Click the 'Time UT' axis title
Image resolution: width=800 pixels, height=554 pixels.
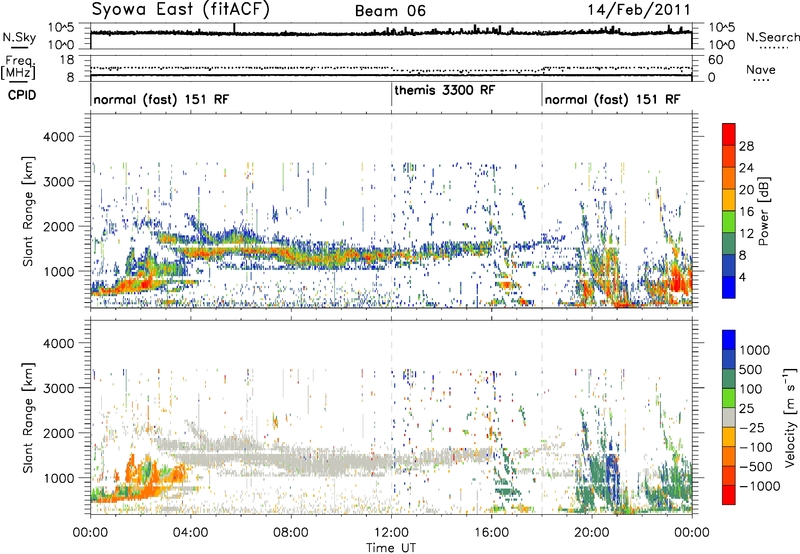pos(391,548)
